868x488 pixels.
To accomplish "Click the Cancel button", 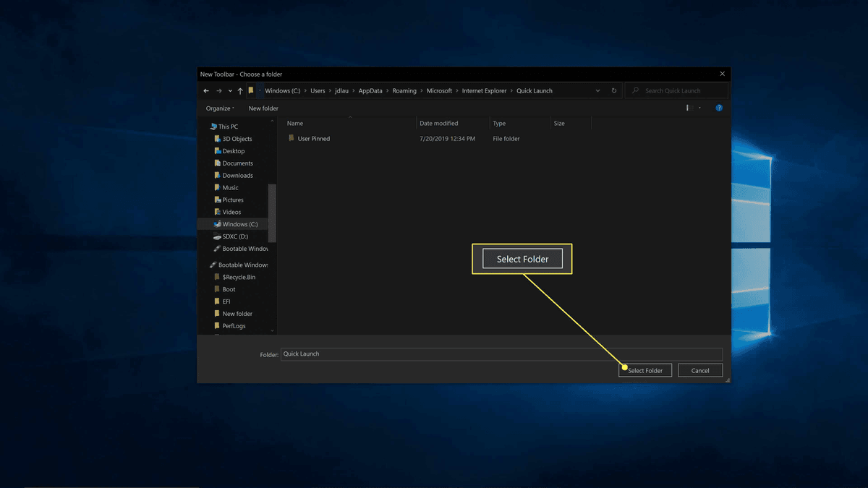I will tap(699, 369).
